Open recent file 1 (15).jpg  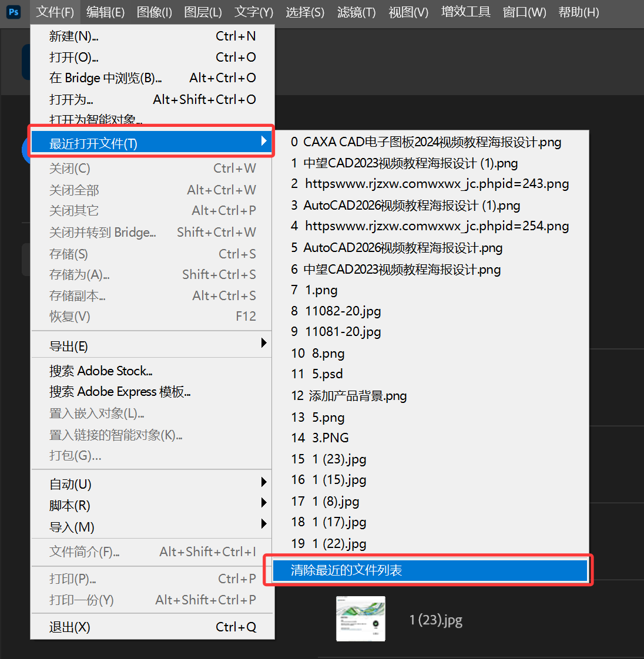(431, 479)
